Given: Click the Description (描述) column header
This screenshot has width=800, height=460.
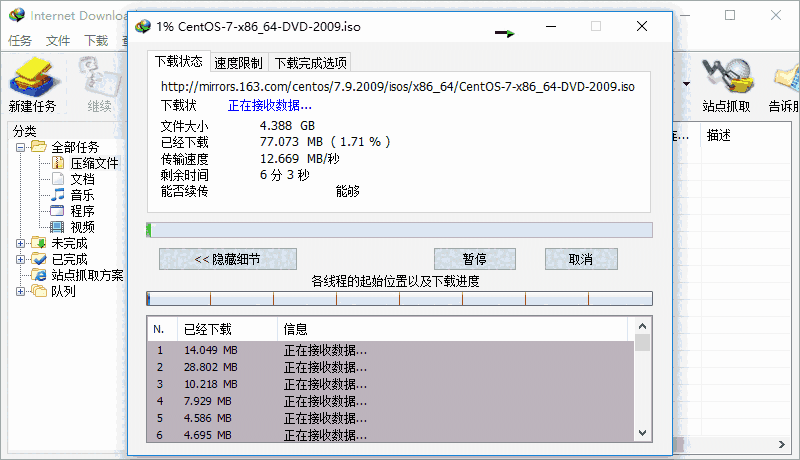Looking at the screenshot, I should (747, 135).
